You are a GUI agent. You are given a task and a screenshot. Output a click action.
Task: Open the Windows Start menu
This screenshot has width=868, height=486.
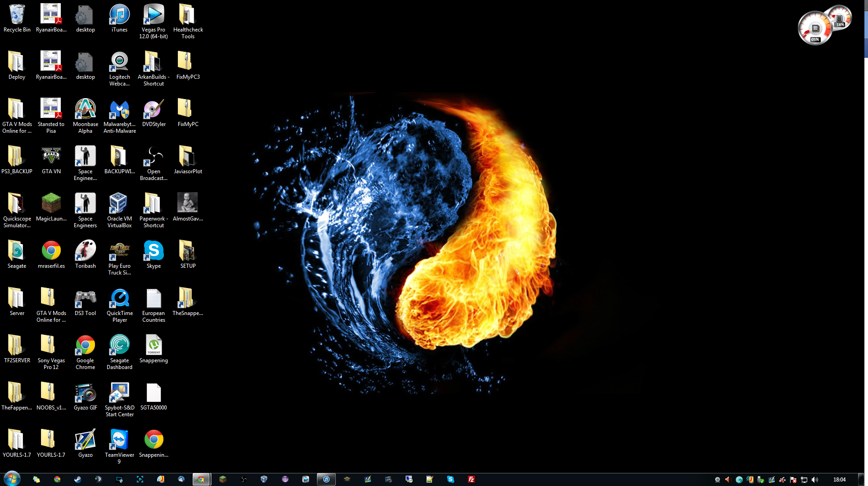pyautogui.click(x=12, y=479)
